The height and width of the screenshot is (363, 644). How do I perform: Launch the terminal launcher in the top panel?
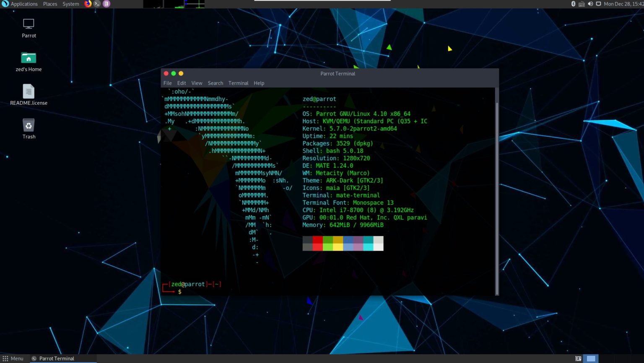(x=96, y=4)
